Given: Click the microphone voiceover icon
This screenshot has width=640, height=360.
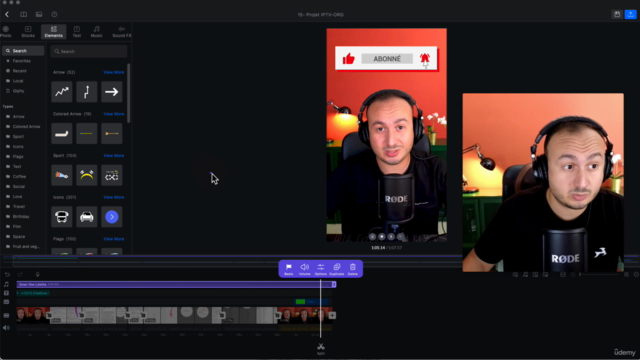Looking at the screenshot, I should 38,274.
